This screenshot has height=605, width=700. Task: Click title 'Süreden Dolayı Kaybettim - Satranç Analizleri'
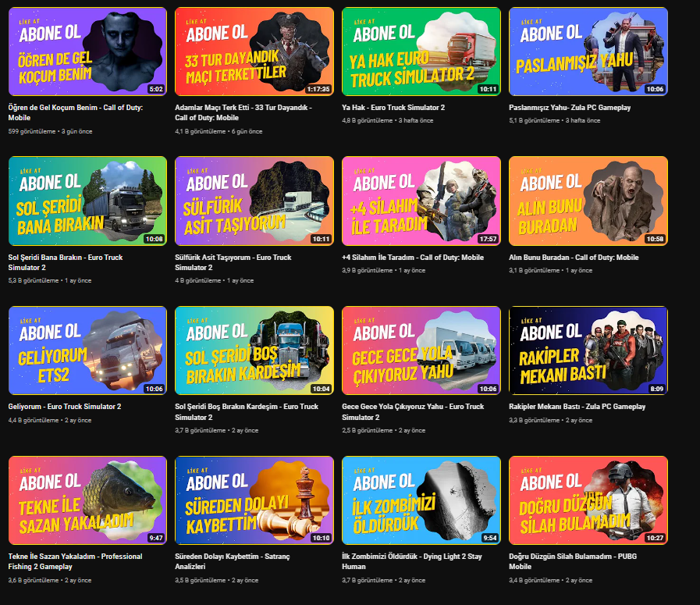tap(232, 561)
